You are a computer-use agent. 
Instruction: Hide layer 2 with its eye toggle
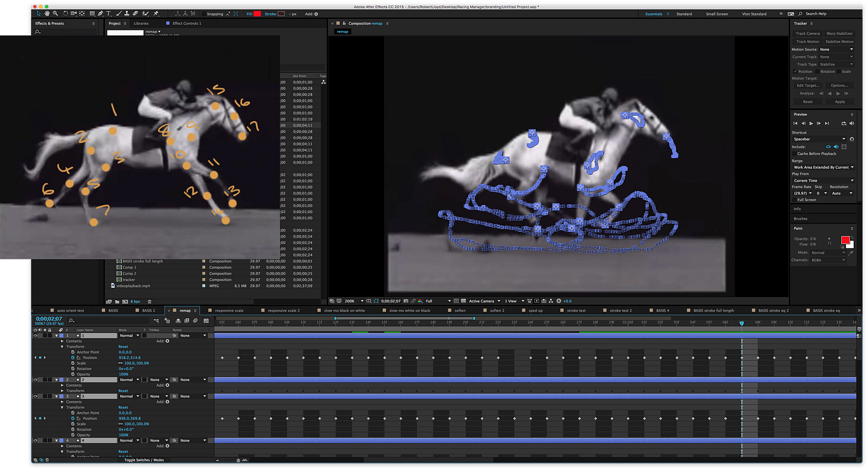point(36,380)
